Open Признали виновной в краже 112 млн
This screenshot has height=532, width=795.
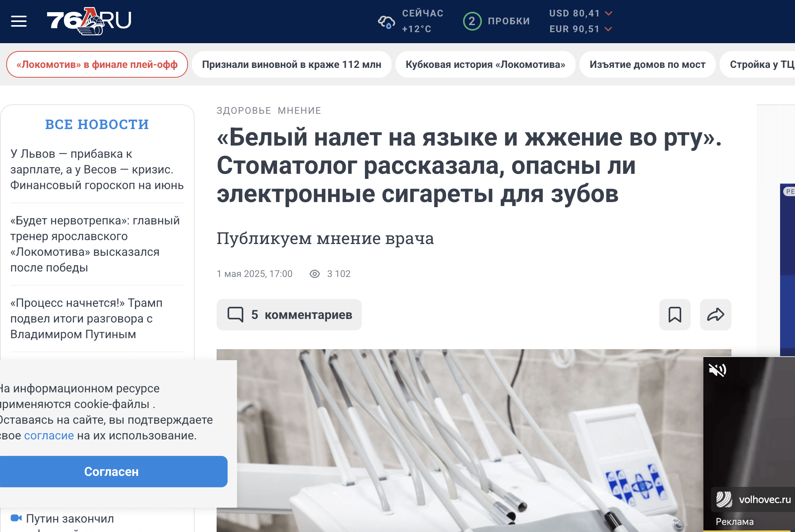(x=292, y=64)
